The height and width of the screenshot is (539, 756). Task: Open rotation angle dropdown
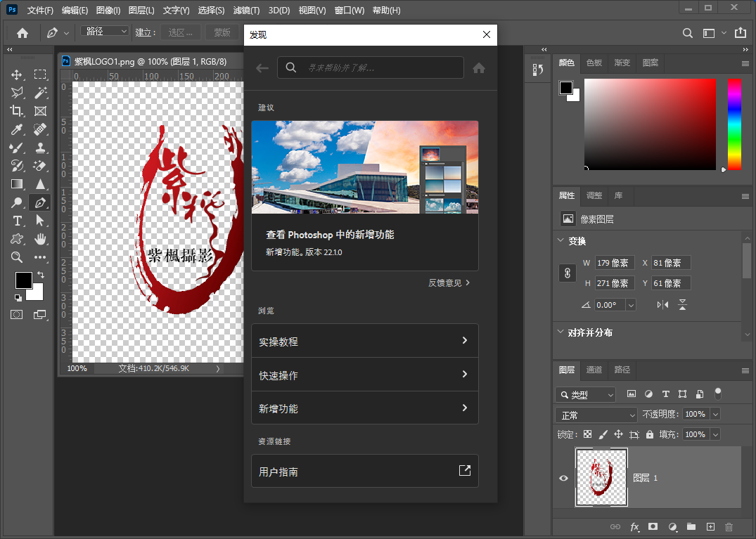point(631,305)
